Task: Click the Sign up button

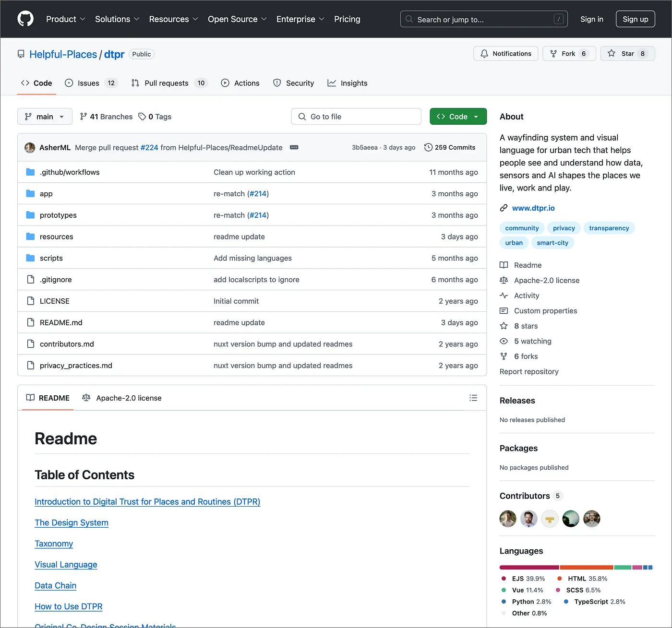Action: click(x=635, y=19)
